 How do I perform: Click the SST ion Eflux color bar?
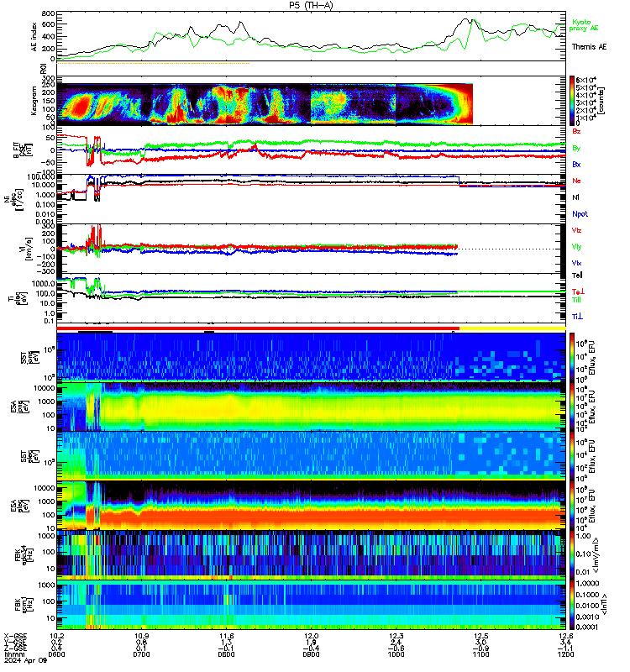(572, 356)
